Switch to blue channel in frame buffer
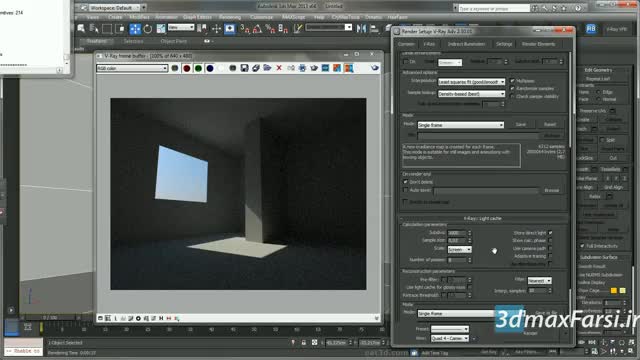Image resolution: width=640 pixels, height=360 pixels. click(x=210, y=68)
